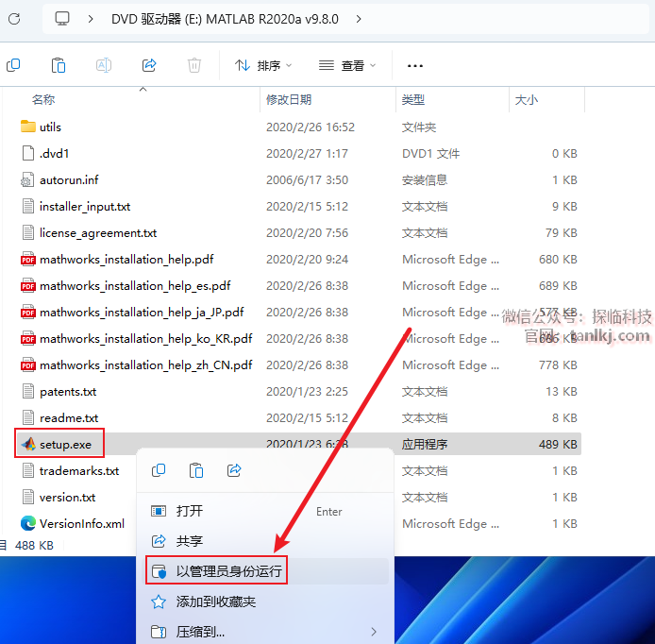Sort by 修改日期 column header

[289, 99]
